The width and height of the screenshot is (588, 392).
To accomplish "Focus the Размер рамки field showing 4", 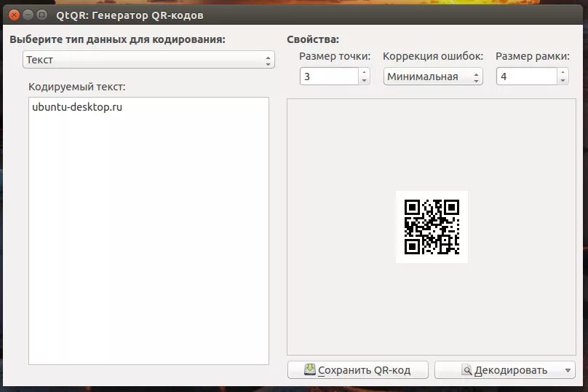I will [x=527, y=77].
